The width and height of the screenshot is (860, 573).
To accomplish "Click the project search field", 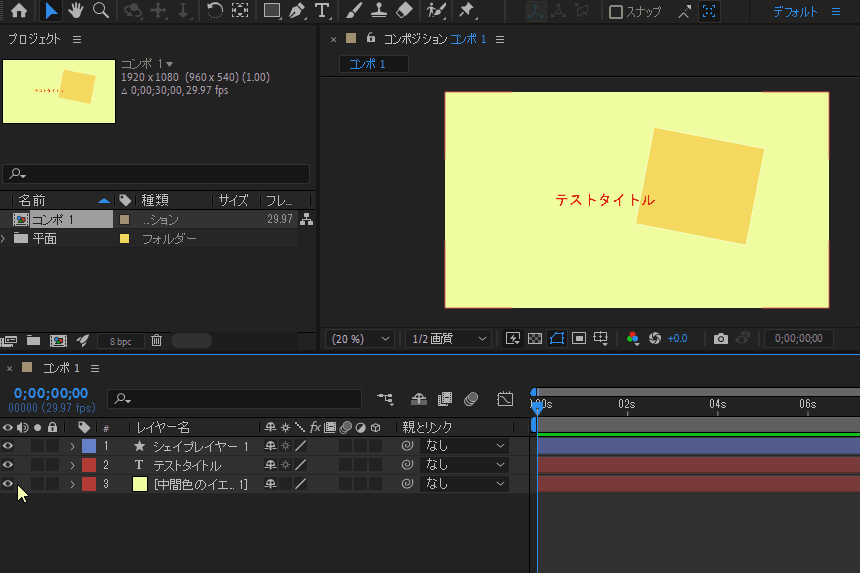I will [156, 174].
